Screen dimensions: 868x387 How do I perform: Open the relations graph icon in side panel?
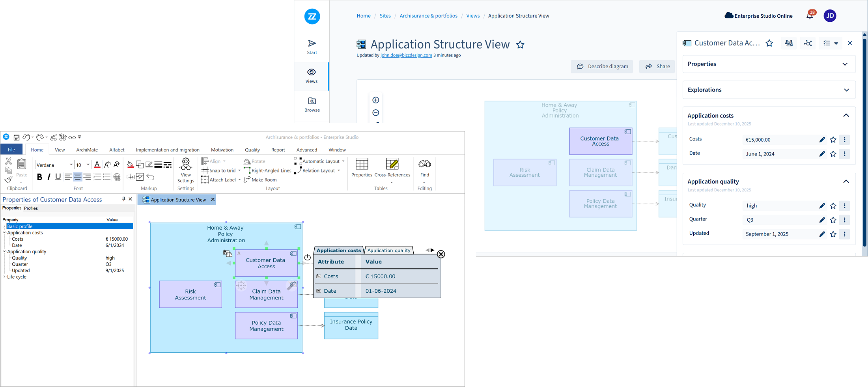click(808, 43)
